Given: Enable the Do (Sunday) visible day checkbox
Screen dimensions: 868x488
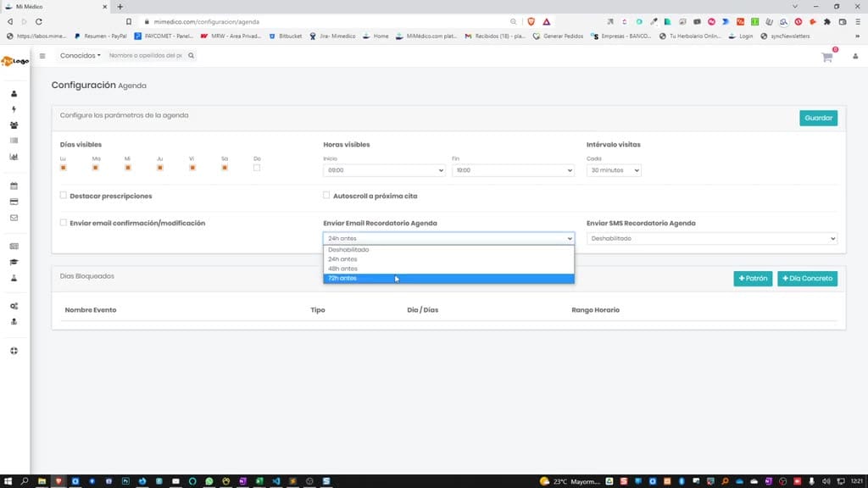Looking at the screenshot, I should [257, 168].
